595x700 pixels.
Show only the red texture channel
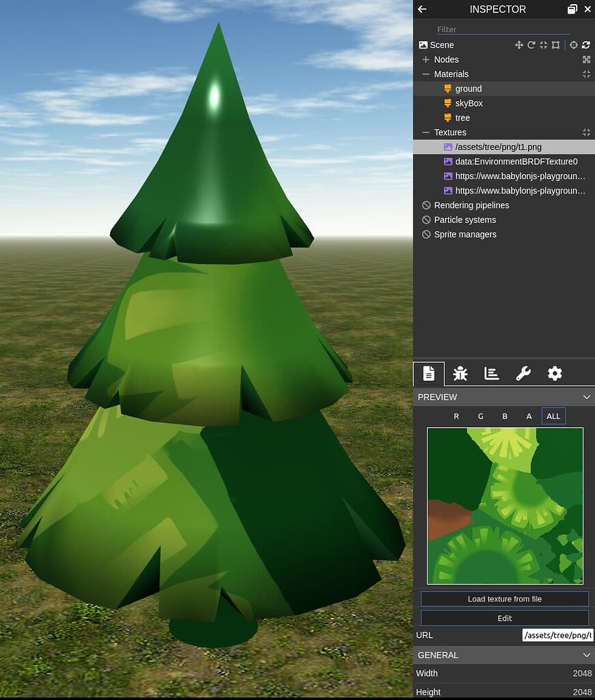tap(456, 416)
